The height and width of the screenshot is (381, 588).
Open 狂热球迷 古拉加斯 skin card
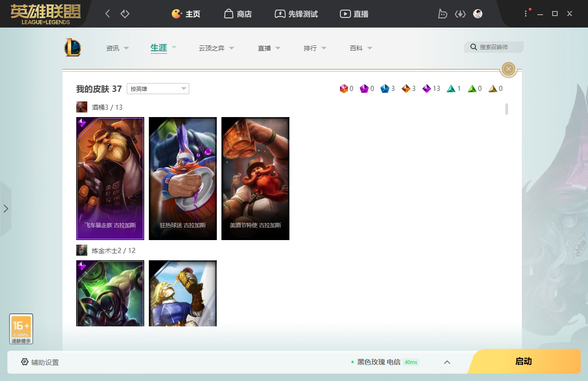(x=183, y=179)
